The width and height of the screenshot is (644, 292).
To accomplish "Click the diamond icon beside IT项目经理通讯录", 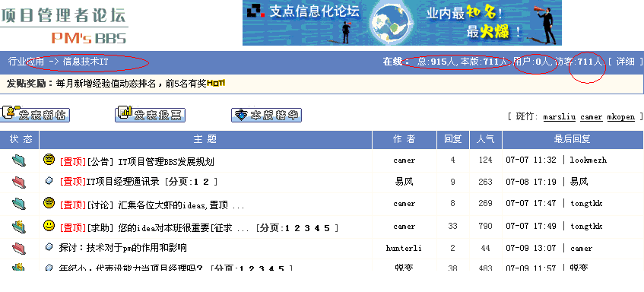I will pyautogui.click(x=49, y=181).
